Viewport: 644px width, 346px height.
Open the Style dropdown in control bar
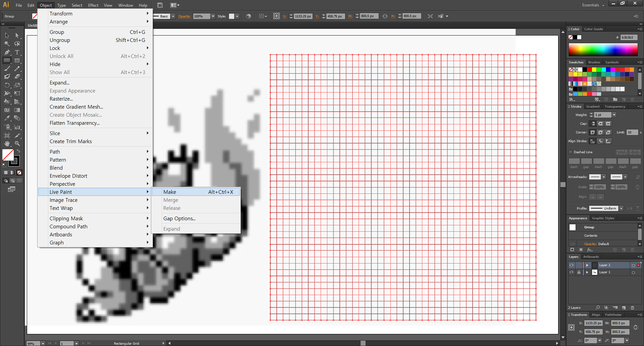[237, 16]
